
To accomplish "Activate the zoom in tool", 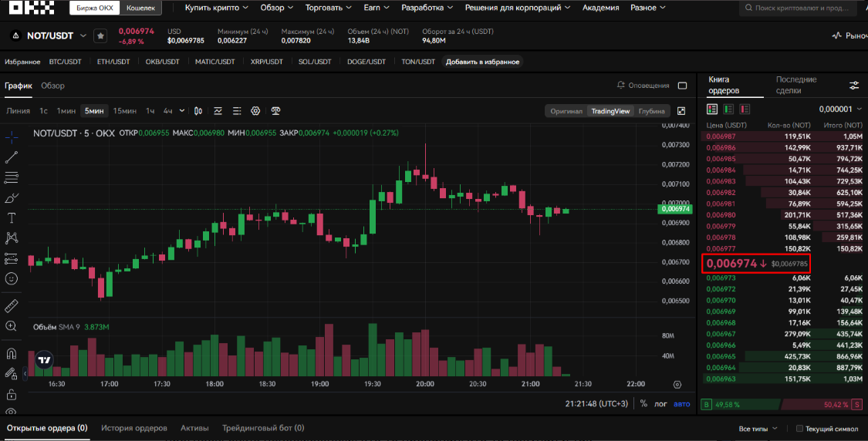I will [x=12, y=326].
